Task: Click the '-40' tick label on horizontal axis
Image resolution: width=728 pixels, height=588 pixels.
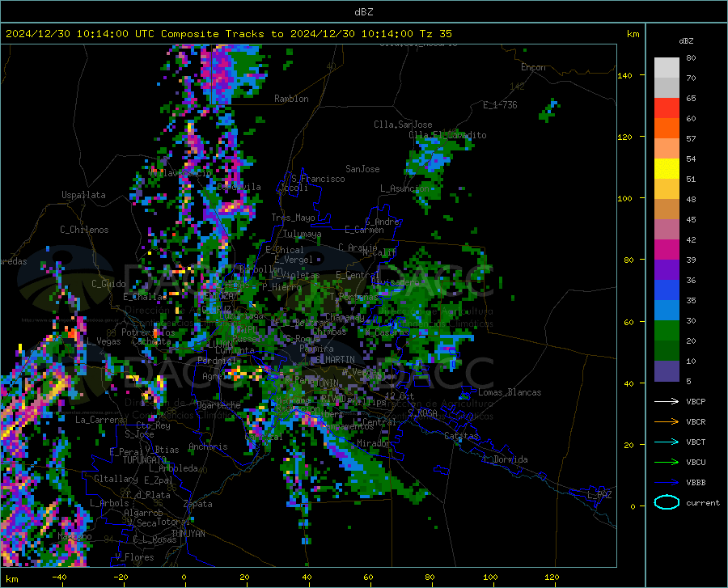Action: [59, 577]
